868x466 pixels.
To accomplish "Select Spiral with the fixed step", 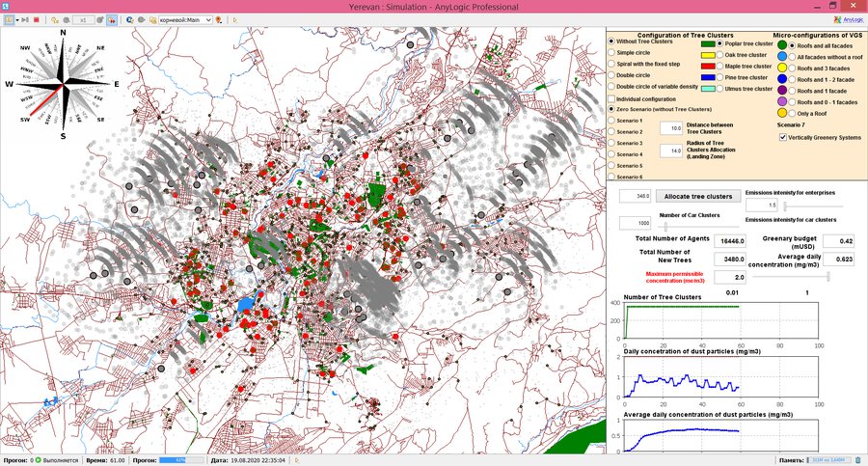I will (x=611, y=65).
